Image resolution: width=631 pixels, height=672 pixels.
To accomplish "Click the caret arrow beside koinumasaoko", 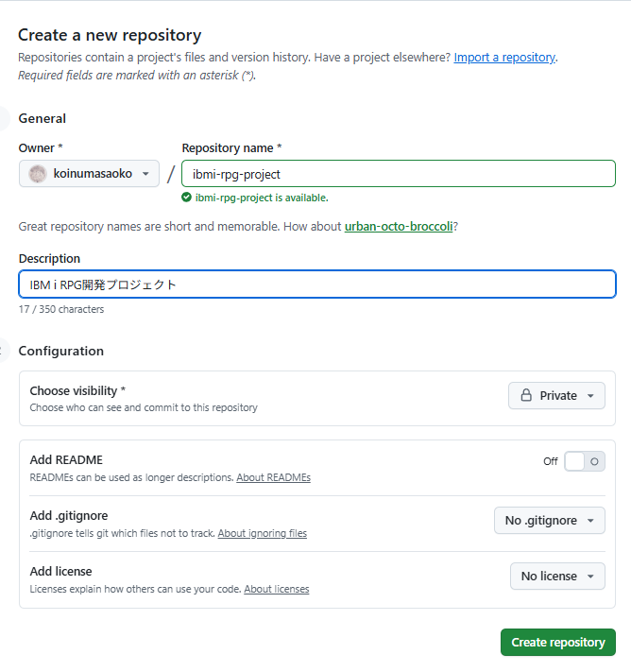I will [x=145, y=174].
